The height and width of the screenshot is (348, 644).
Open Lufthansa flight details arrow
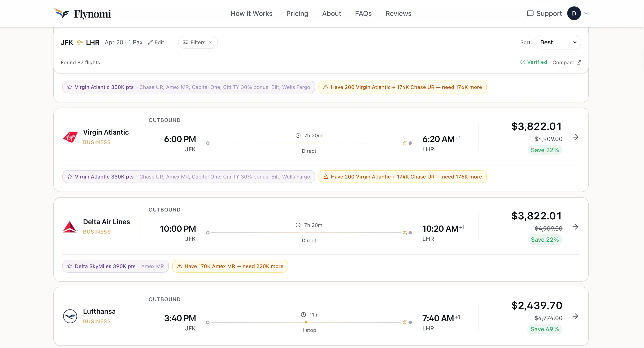pos(575,316)
